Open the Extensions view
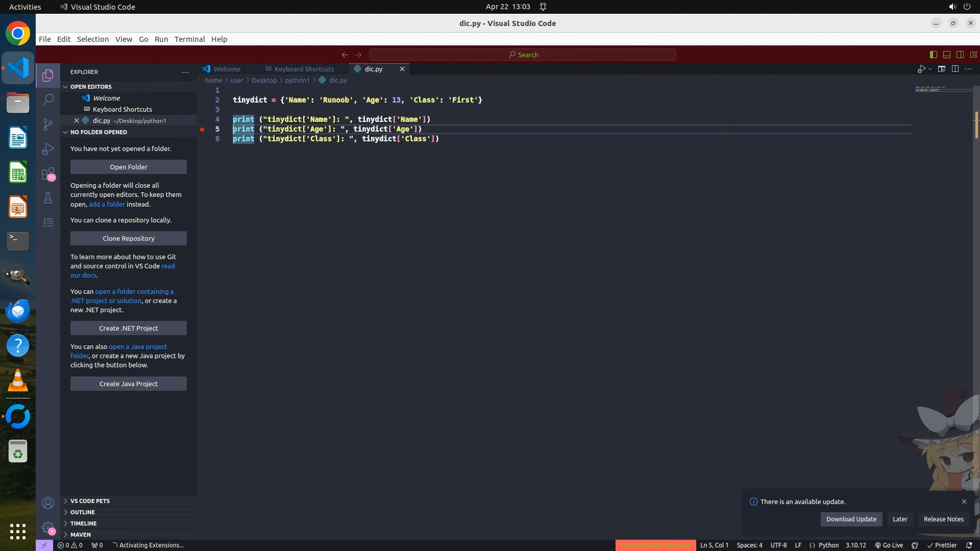This screenshot has width=980, height=551. coord(48,174)
